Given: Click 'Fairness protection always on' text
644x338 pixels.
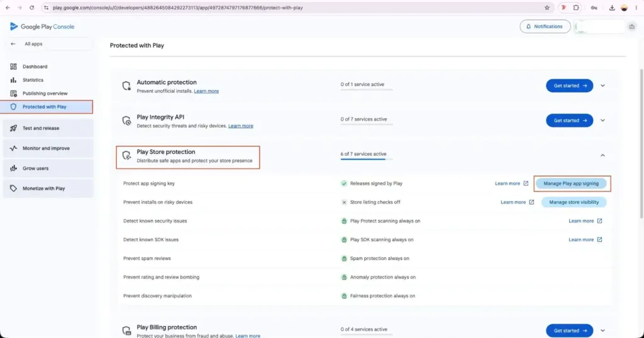Looking at the screenshot, I should click(x=382, y=296).
